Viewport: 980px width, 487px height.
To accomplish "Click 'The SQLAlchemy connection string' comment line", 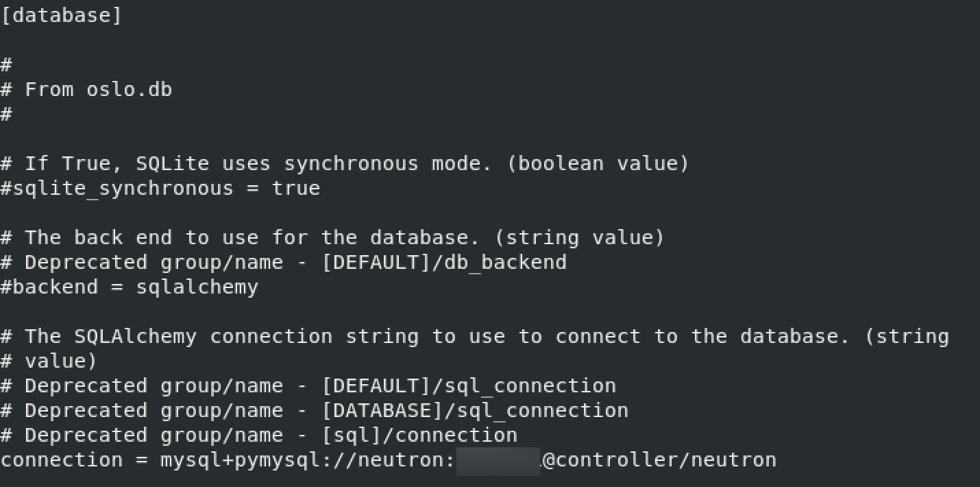I will click(x=475, y=336).
